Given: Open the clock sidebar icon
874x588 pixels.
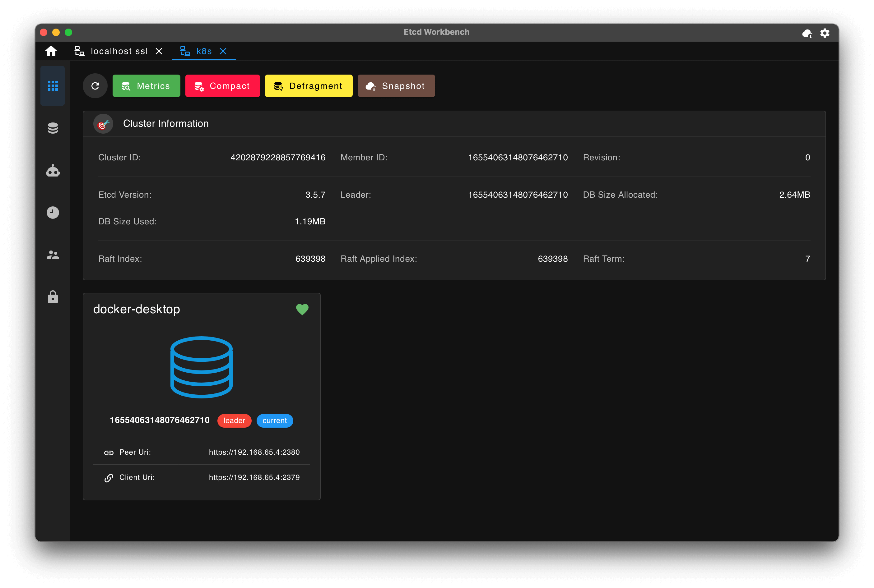Looking at the screenshot, I should click(53, 213).
